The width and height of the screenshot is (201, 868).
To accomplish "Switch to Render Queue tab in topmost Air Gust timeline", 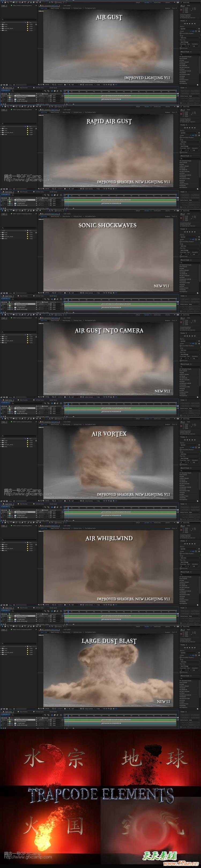I will [53, 88].
